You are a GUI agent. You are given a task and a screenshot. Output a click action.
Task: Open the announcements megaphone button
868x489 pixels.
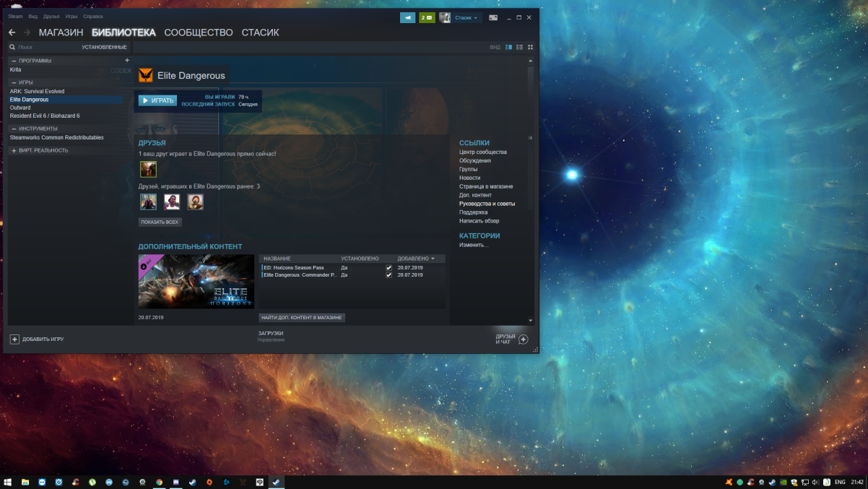point(407,17)
